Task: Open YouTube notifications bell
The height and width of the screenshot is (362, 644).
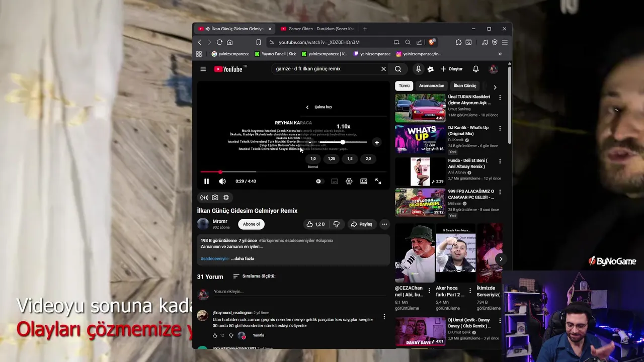Action: [x=475, y=69]
